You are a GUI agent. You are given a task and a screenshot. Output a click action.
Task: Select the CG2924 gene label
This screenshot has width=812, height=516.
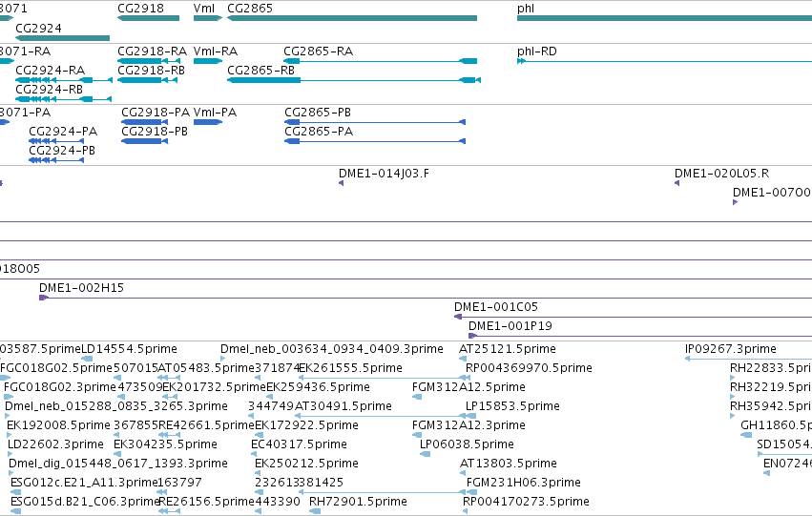38,28
